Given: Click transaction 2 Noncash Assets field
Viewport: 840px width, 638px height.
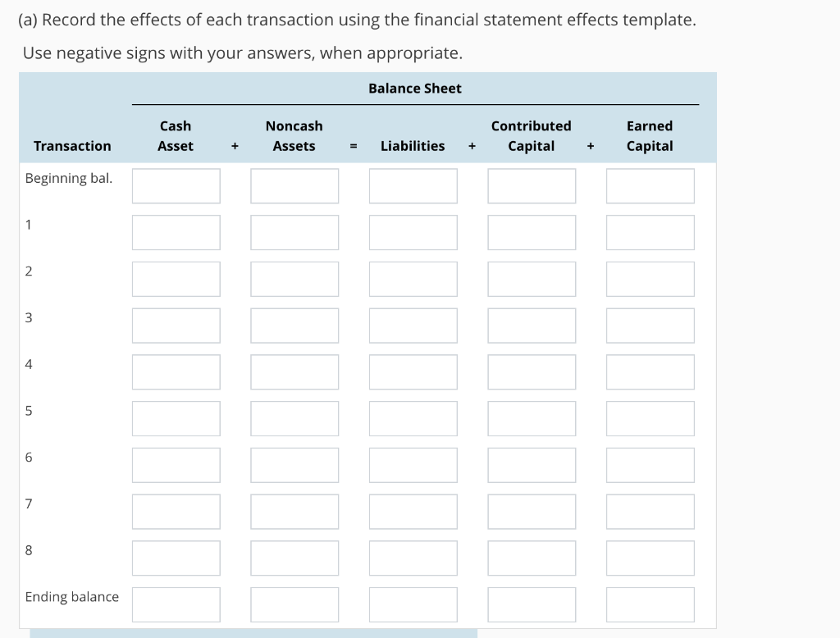Looking at the screenshot, I should [294, 279].
